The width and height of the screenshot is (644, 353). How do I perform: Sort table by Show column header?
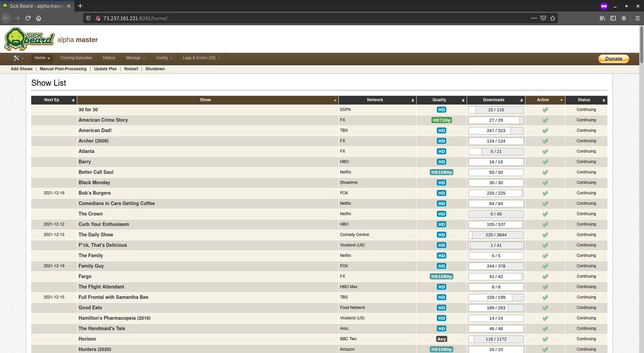tap(208, 100)
